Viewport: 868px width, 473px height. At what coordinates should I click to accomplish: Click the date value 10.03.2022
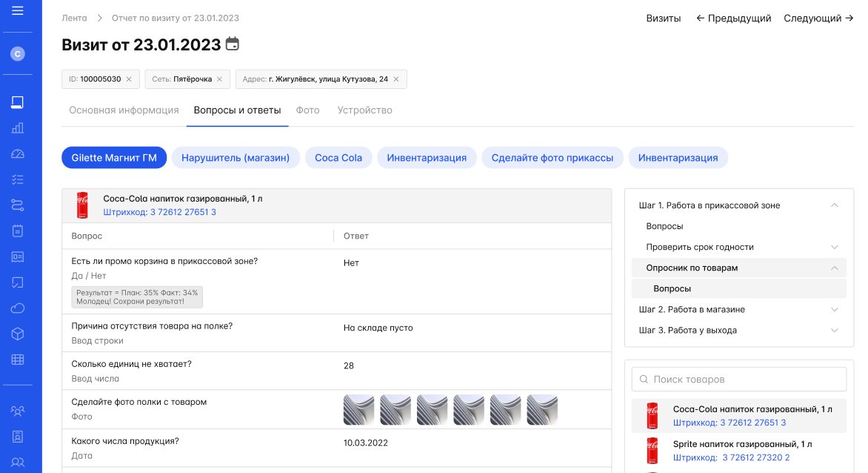click(x=365, y=443)
